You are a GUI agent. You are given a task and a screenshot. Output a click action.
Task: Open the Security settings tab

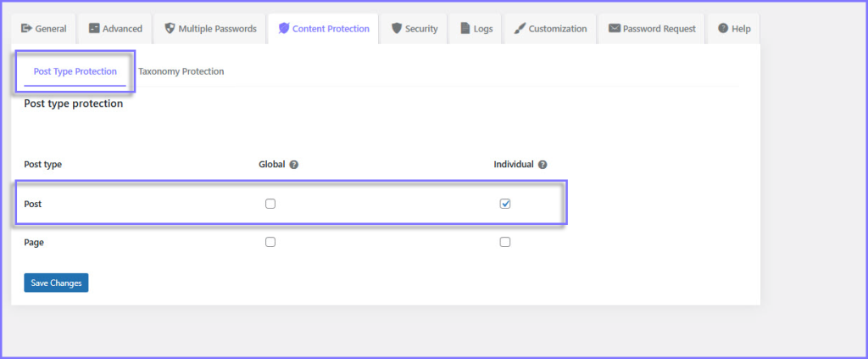[x=415, y=29]
